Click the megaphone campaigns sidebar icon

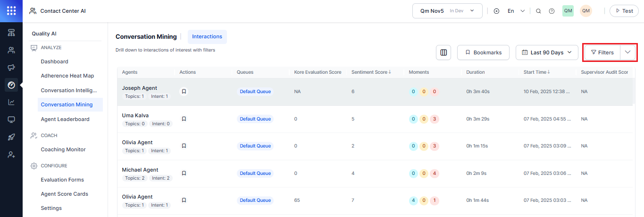11,68
